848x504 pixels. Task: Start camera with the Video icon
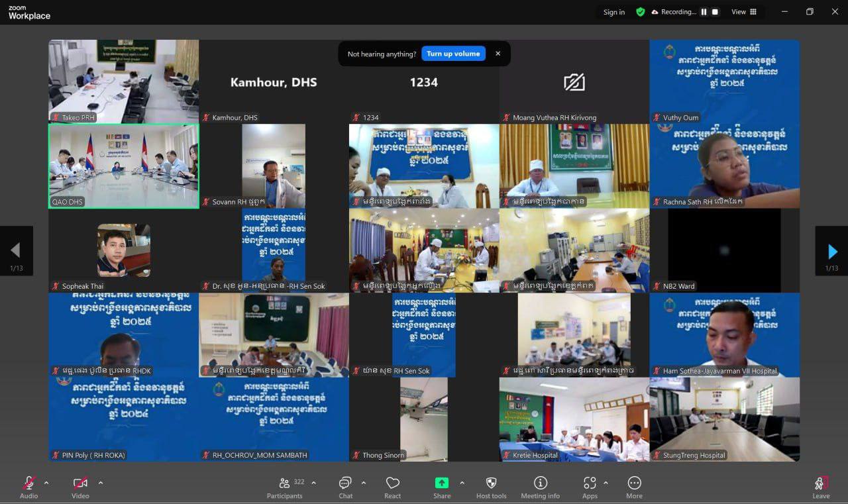(80, 483)
